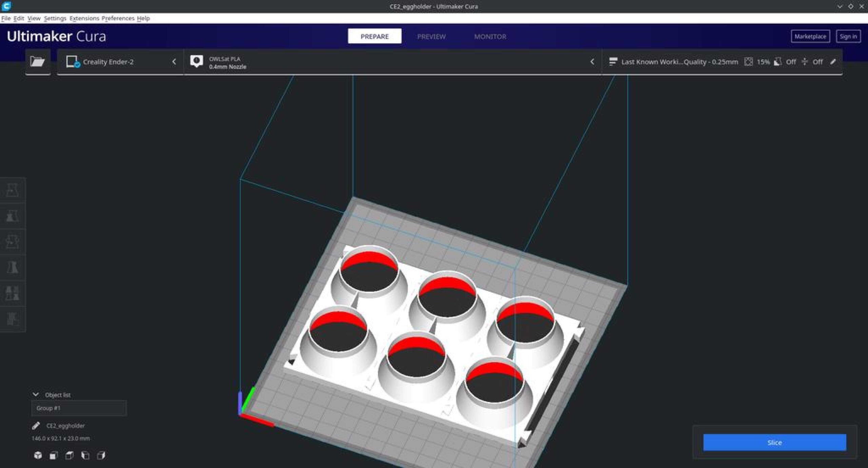868x468 pixels.
Task: Click the print profile layers icon
Action: (x=613, y=62)
